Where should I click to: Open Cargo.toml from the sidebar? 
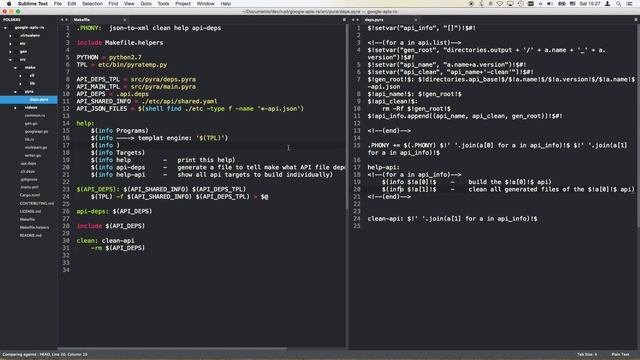pyautogui.click(x=29, y=195)
